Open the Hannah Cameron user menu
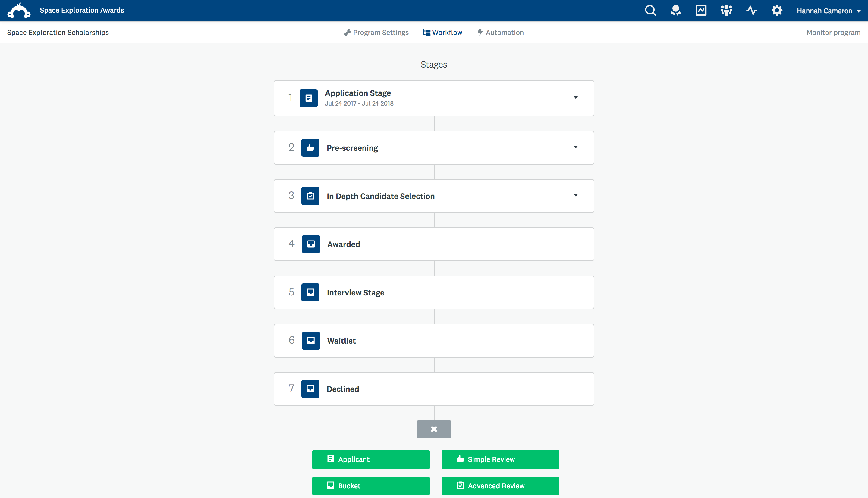 [x=828, y=11]
